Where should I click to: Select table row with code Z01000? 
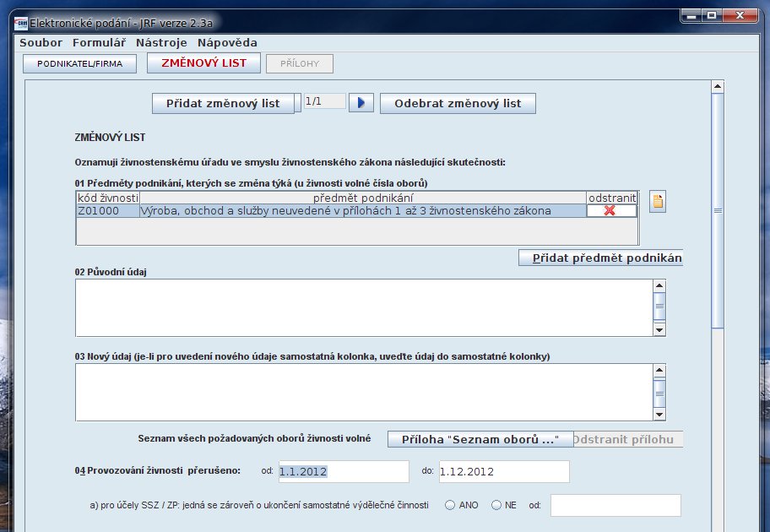coord(338,211)
